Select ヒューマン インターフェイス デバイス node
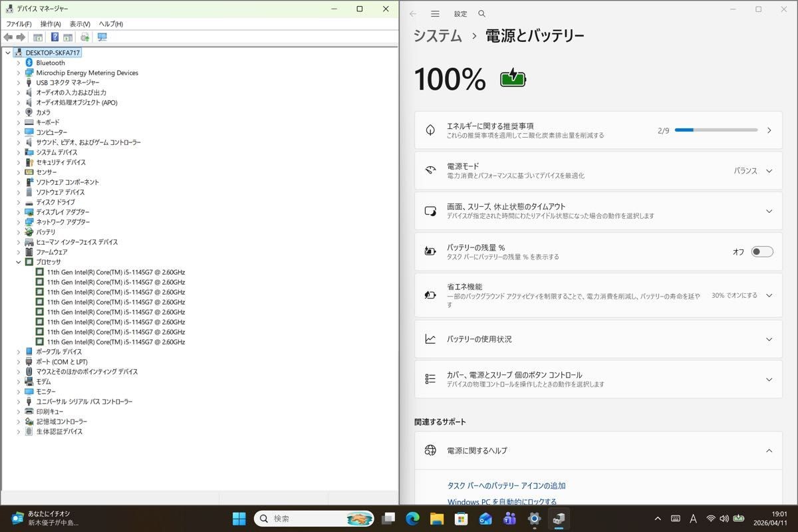Image resolution: width=798 pixels, height=532 pixels. [77, 242]
